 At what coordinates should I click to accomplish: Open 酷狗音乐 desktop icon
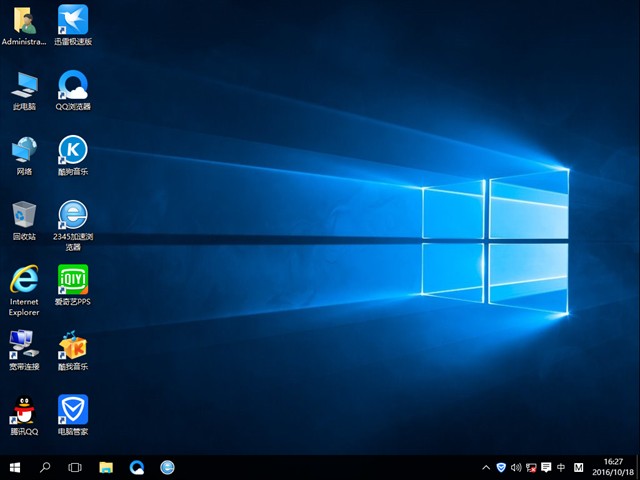73,150
